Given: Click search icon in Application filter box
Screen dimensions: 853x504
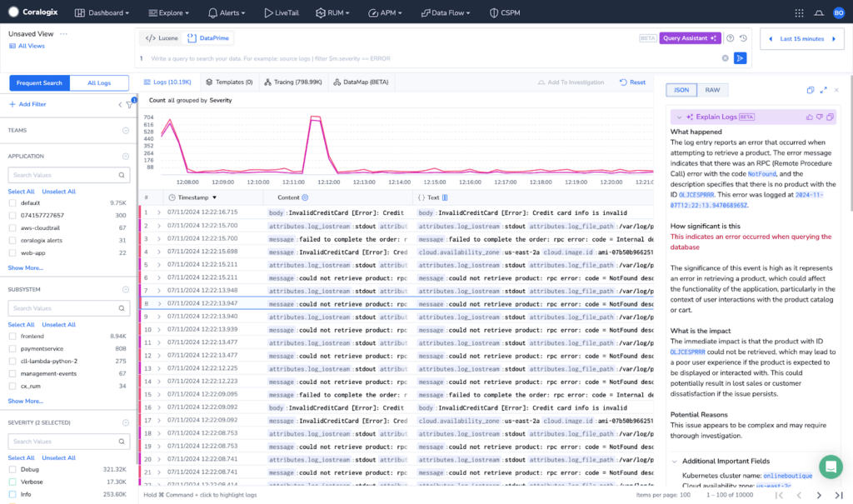Looking at the screenshot, I should [122, 175].
